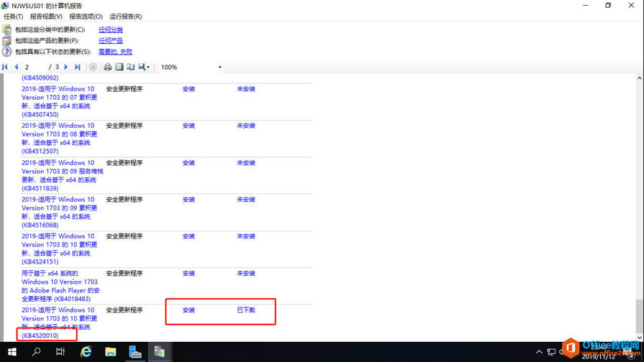Click 安装 approval in KB4507450 row
Screen dimensions: 644x362
pyautogui.click(x=188, y=89)
